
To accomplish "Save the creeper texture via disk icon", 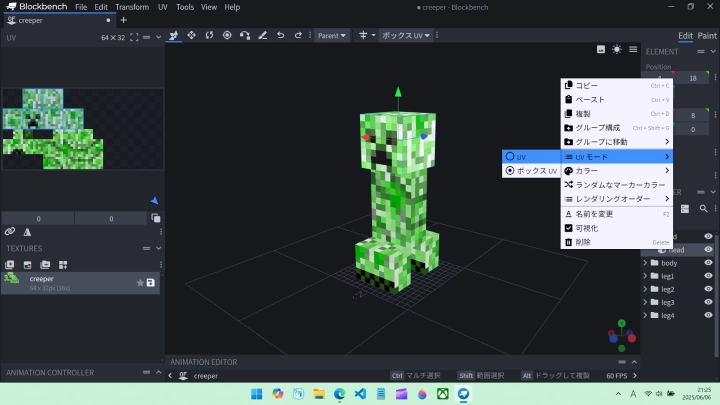I will (x=151, y=283).
